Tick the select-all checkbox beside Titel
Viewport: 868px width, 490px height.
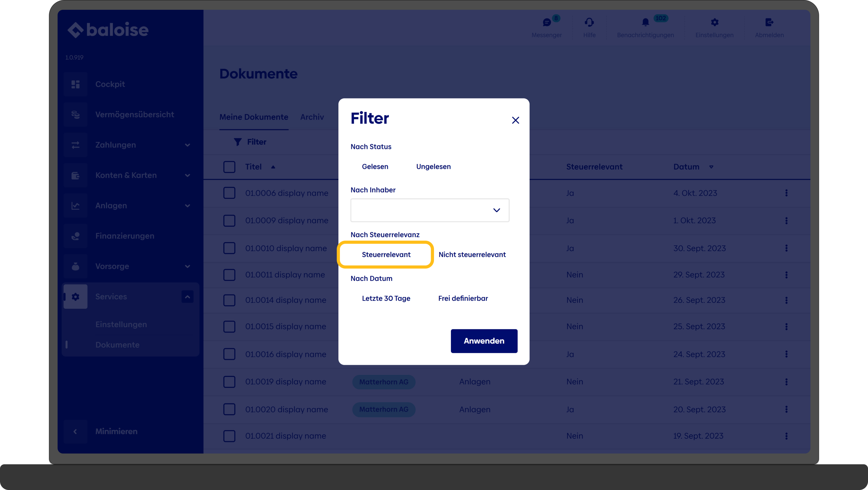[229, 167]
